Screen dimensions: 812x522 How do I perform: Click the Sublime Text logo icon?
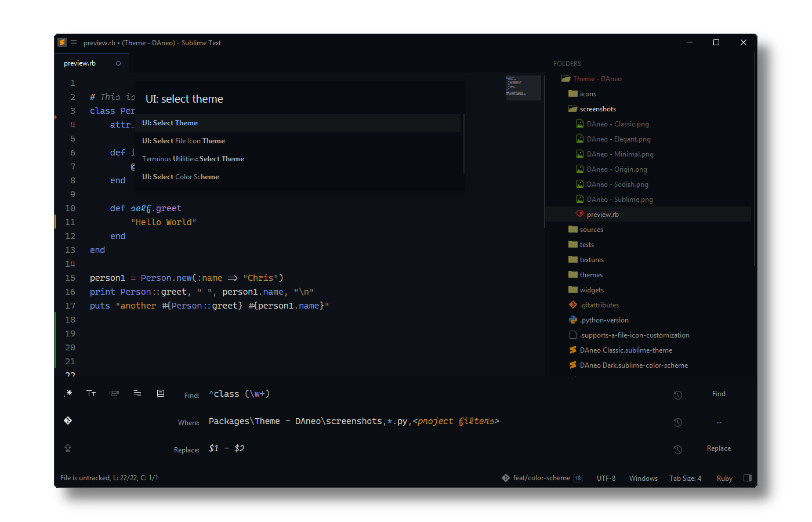point(62,42)
